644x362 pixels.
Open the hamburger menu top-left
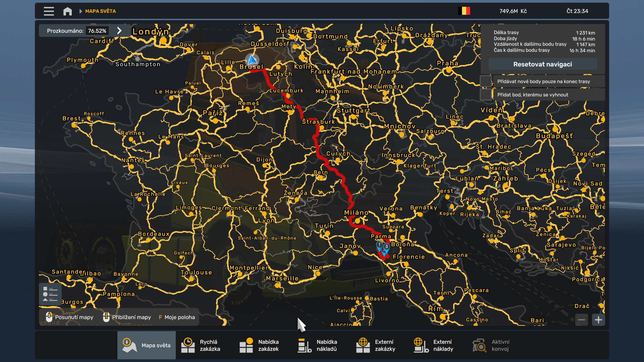pyautogui.click(x=48, y=11)
